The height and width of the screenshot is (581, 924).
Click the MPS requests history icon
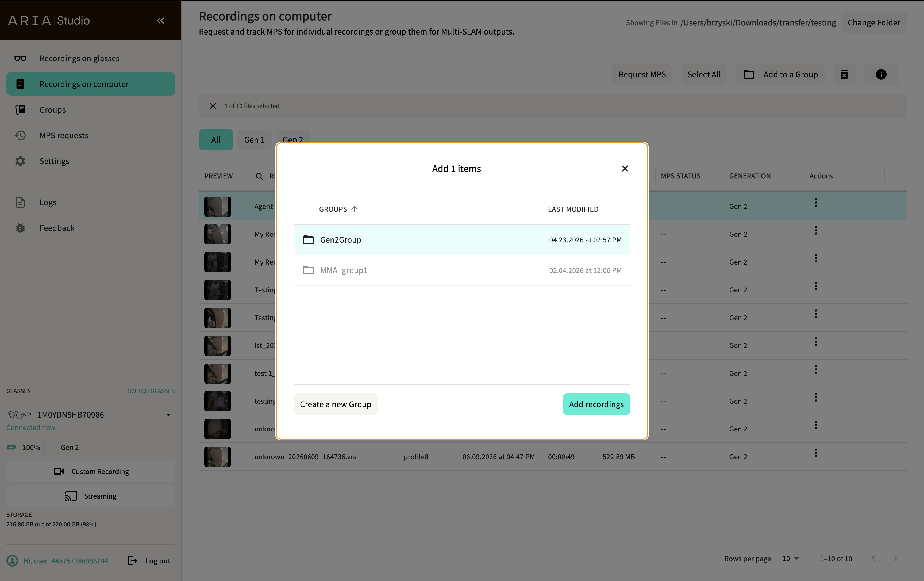20,135
